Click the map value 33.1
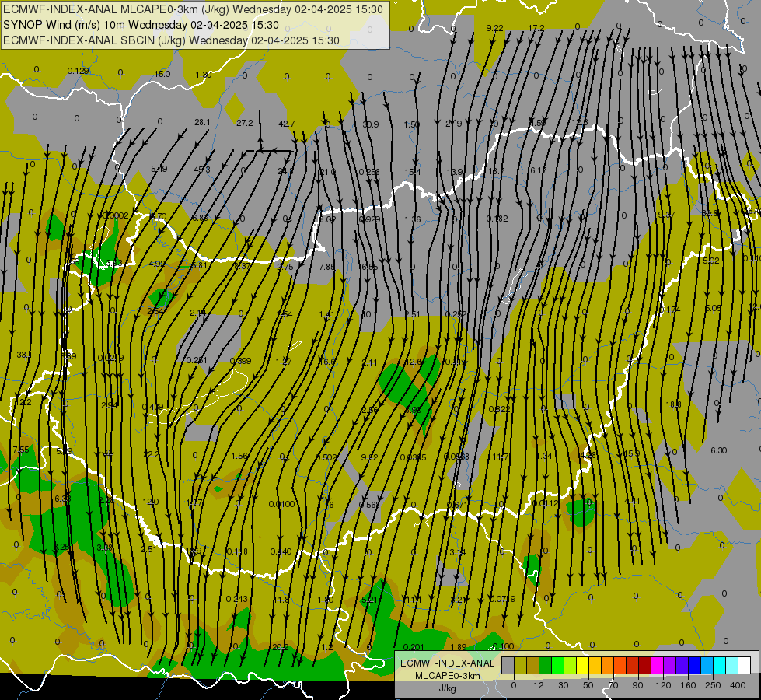 click(23, 355)
